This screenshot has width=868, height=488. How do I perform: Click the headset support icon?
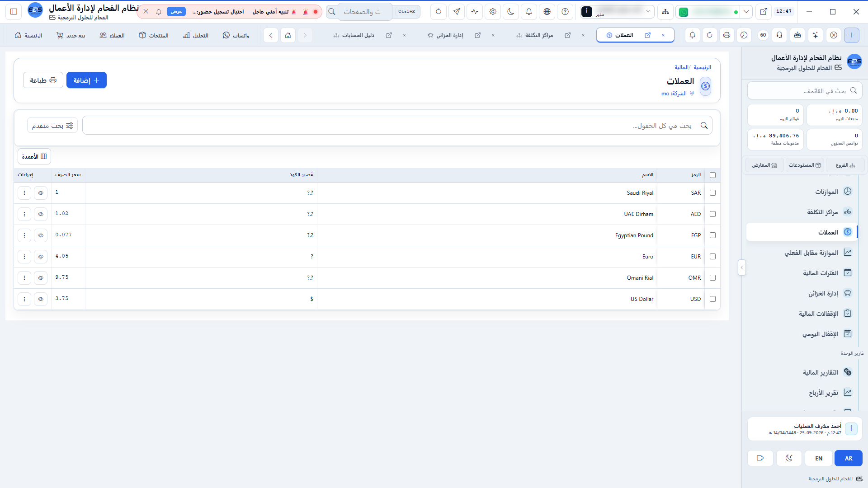pyautogui.click(x=779, y=35)
